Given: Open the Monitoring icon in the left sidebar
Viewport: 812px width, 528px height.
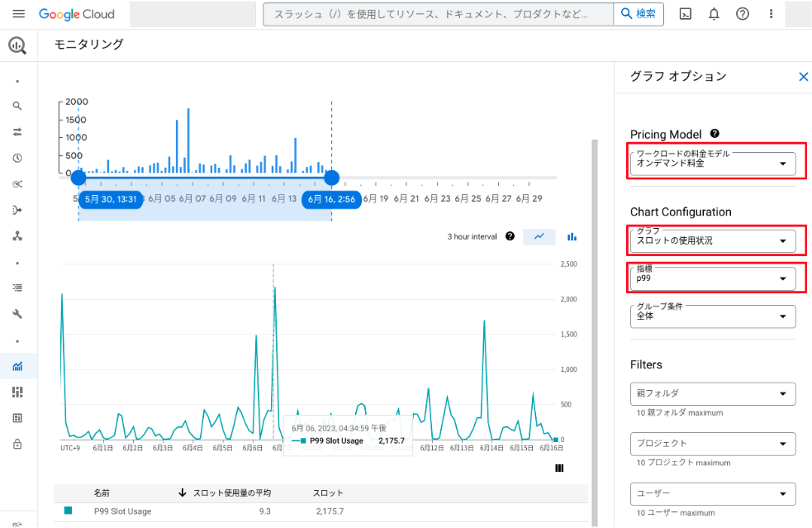Looking at the screenshot, I should tap(17, 365).
